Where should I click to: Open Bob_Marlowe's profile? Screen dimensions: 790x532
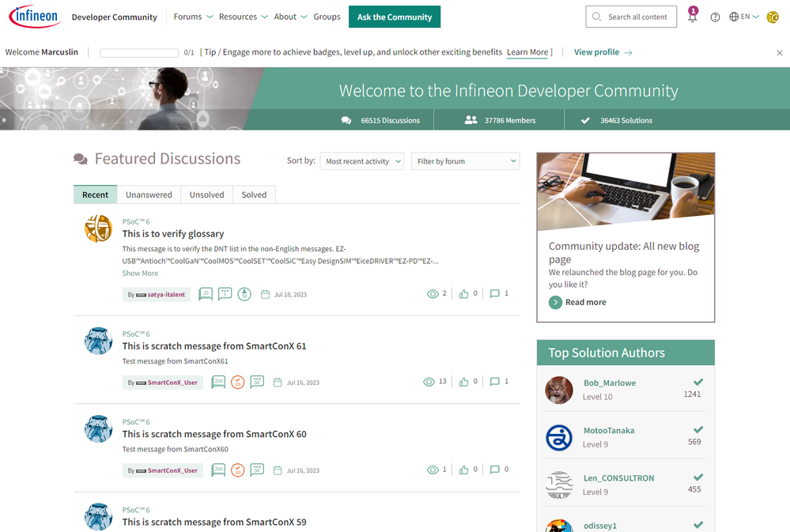click(x=610, y=383)
